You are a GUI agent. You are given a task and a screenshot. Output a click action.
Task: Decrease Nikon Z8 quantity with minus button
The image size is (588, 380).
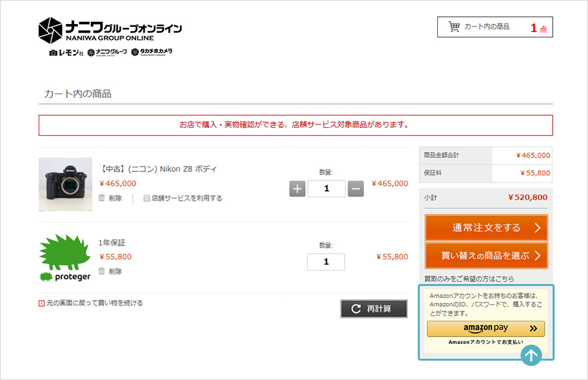coord(356,189)
